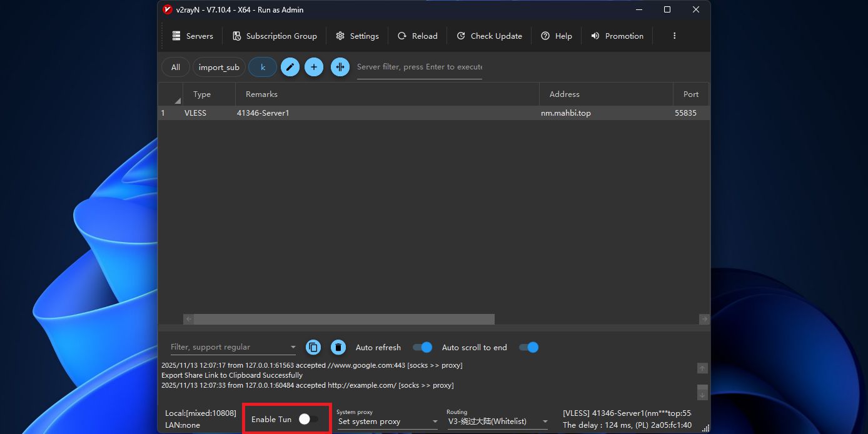Image resolution: width=868 pixels, height=434 pixels.
Task: Open the Help toolbar item
Action: pyautogui.click(x=556, y=36)
